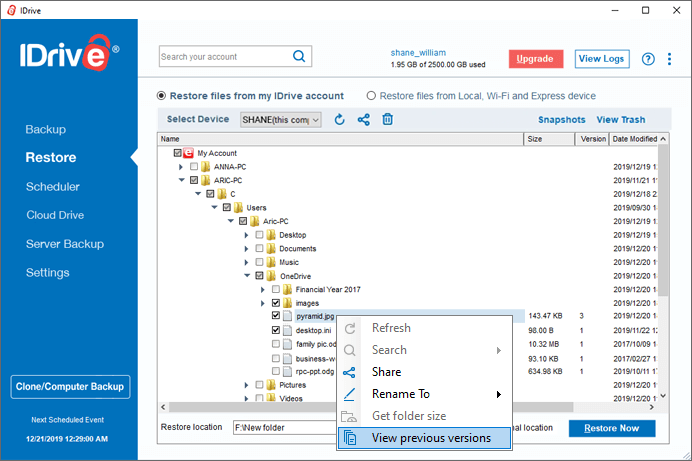Screen dimensions: 692x461
Task: Click the View previous versions icon
Action: (x=350, y=438)
